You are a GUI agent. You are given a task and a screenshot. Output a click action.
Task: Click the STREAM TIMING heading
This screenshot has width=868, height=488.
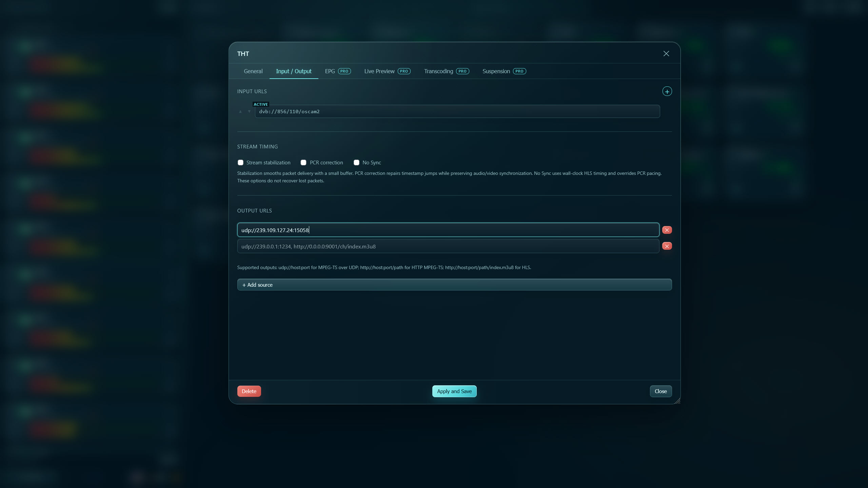click(257, 147)
